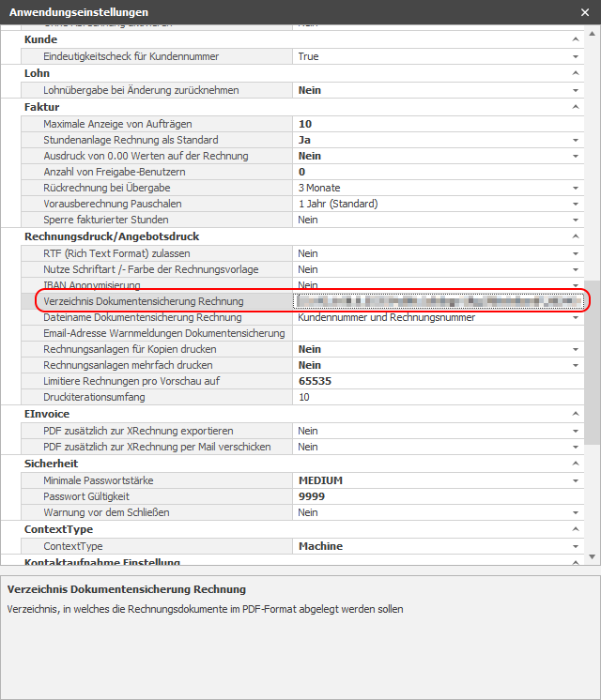
Task: Collapse the Rechnungsdruck/Angebotsdruck section
Action: pyautogui.click(x=576, y=236)
